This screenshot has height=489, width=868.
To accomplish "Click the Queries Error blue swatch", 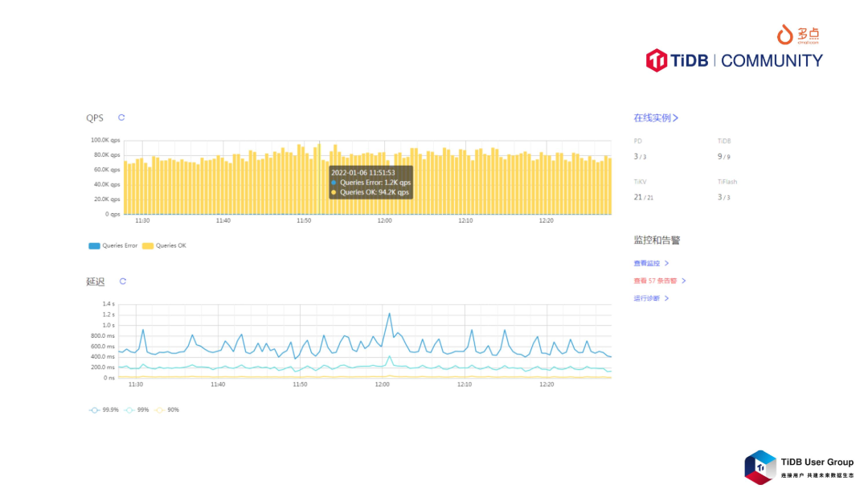I will (x=94, y=246).
